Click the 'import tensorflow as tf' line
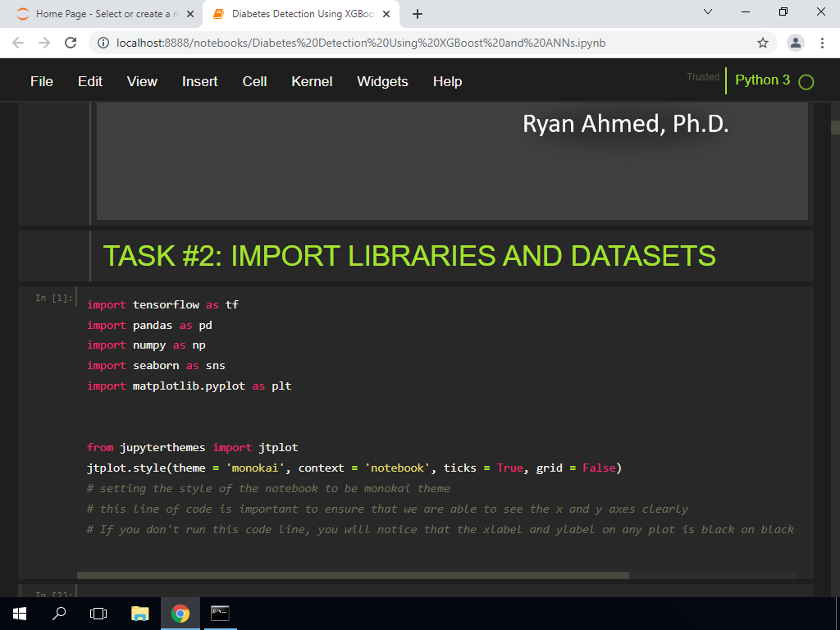The width and height of the screenshot is (840, 630). (163, 305)
